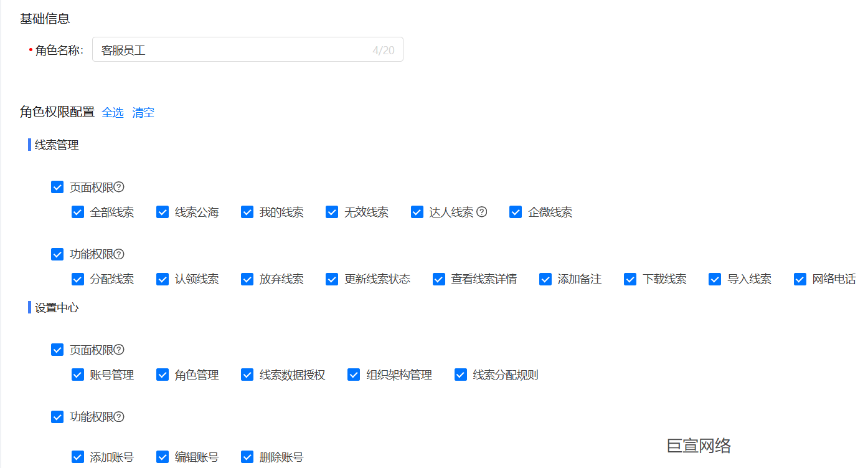This screenshot has width=868, height=468.
Task: Toggle 添加备注 checkbox
Action: (545, 279)
